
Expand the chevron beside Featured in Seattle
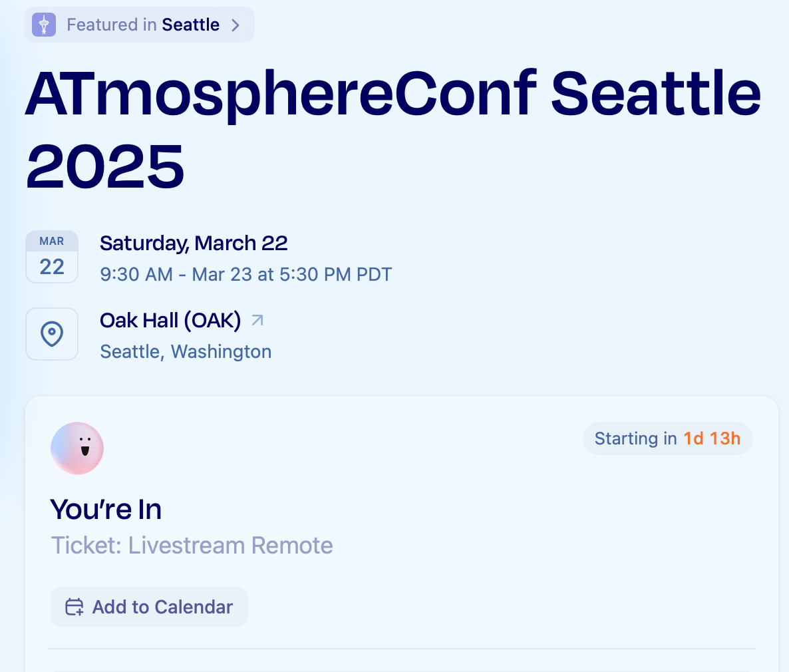235,25
